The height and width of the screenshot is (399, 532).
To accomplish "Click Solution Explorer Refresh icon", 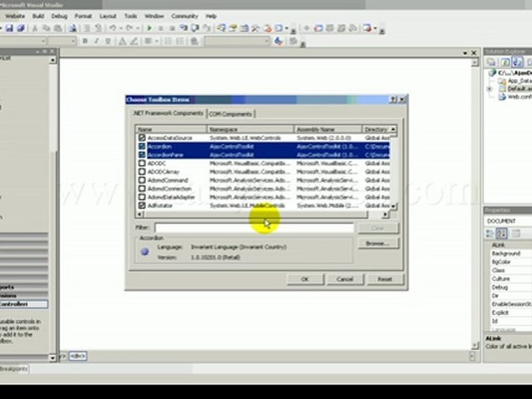I will [505, 62].
